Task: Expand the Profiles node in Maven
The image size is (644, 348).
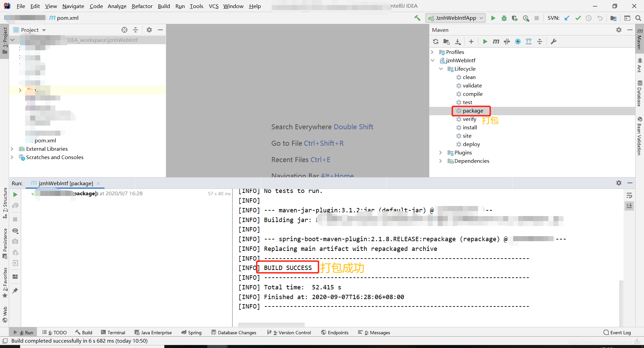Action: pyautogui.click(x=432, y=52)
